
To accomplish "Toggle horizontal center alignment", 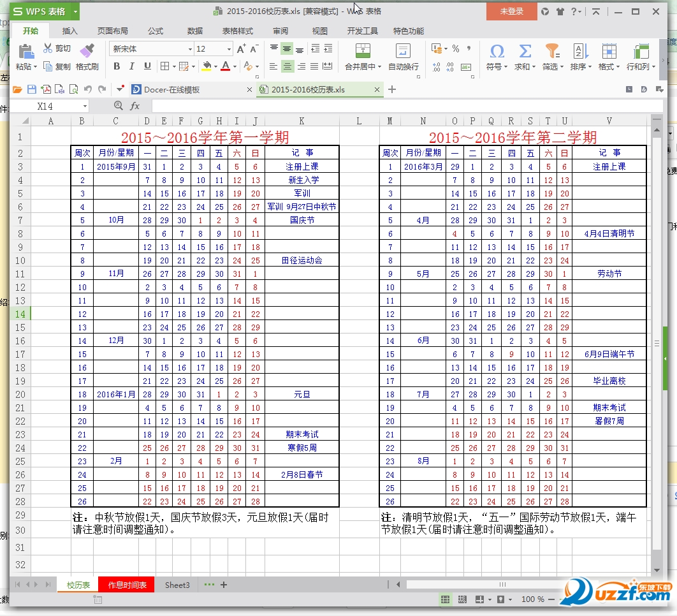I will 287,66.
